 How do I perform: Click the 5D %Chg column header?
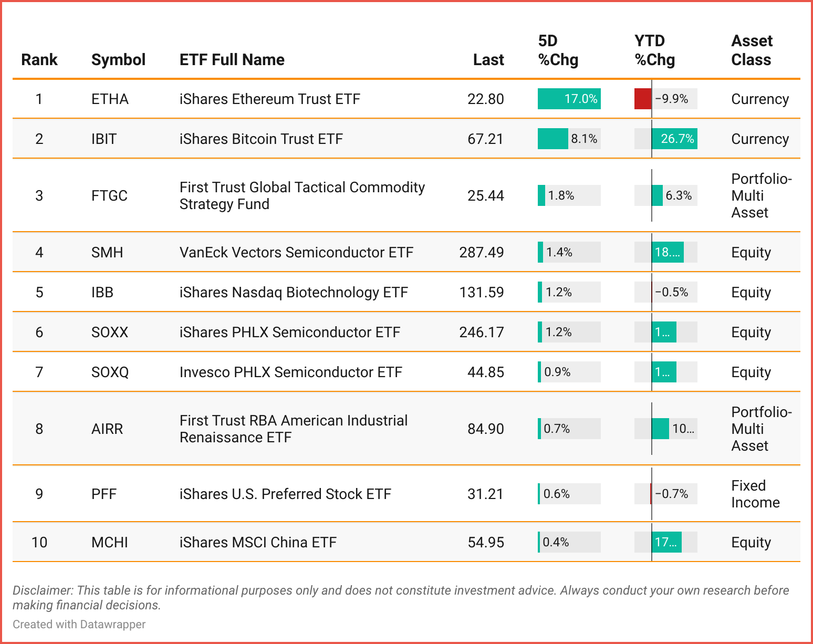(x=558, y=50)
